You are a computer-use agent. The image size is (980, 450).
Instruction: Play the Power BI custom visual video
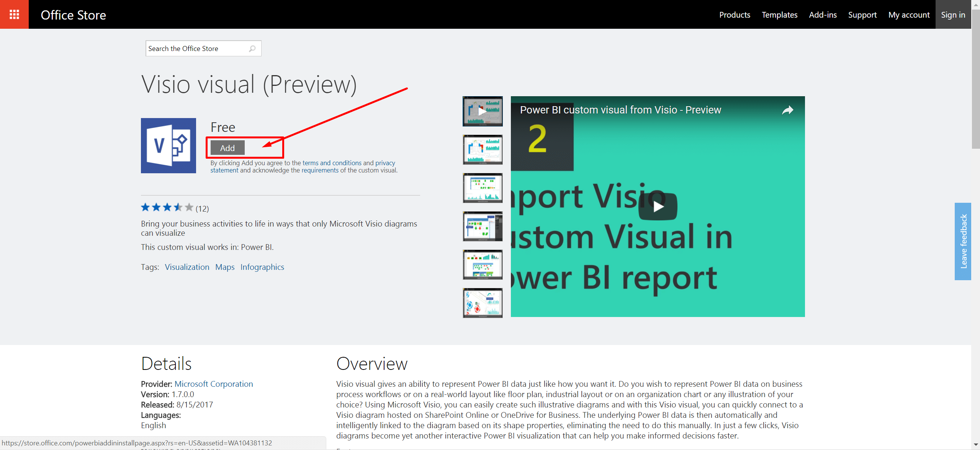(x=658, y=207)
